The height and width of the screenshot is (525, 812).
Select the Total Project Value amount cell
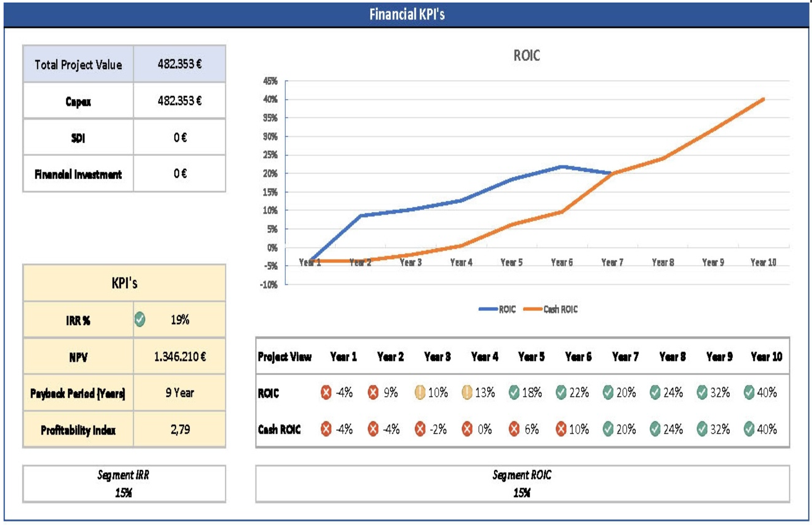(x=179, y=64)
